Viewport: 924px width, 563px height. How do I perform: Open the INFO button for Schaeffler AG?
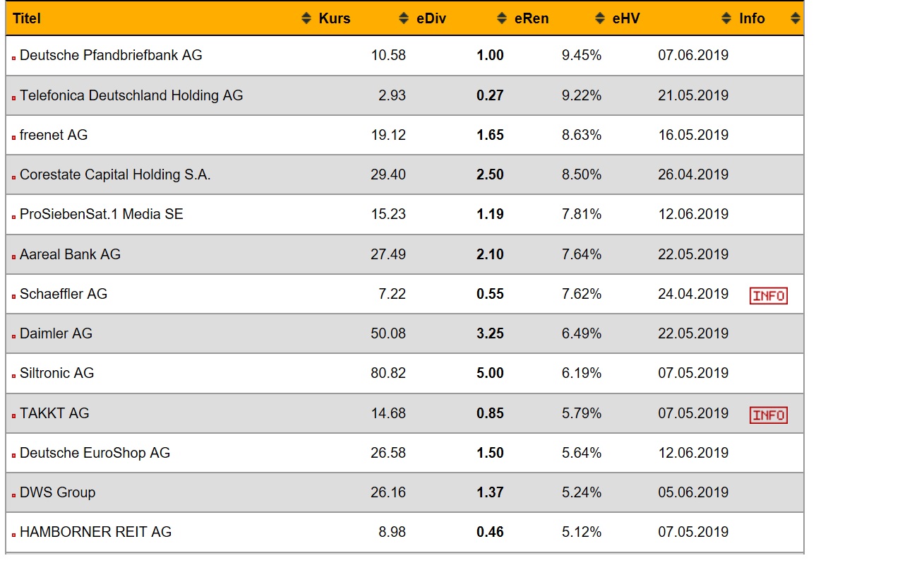(x=768, y=295)
